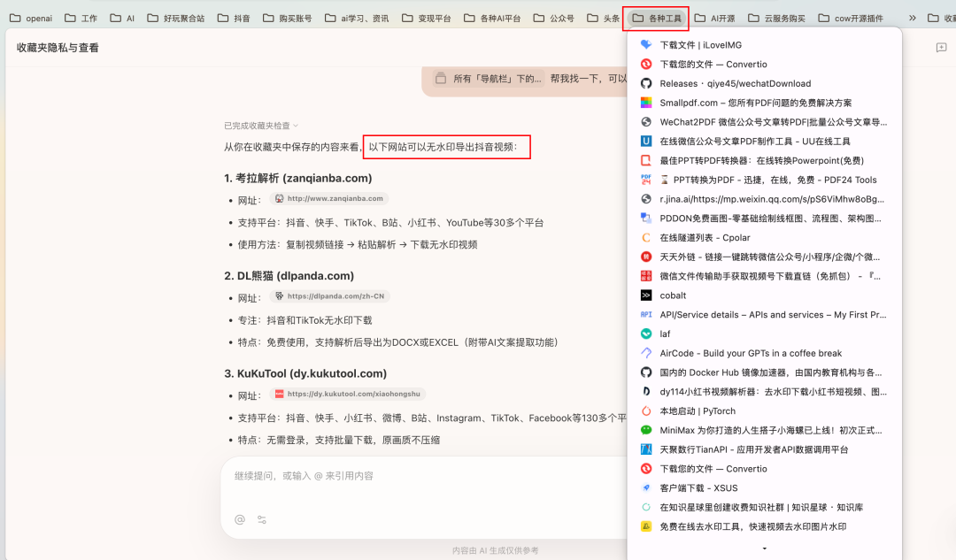Click the @ reference icon in the input box
Viewport: 956px width, 560px height.
(x=239, y=519)
